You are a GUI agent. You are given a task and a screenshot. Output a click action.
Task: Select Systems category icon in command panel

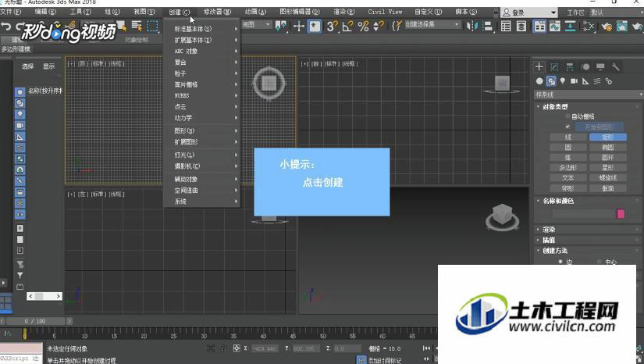click(609, 81)
